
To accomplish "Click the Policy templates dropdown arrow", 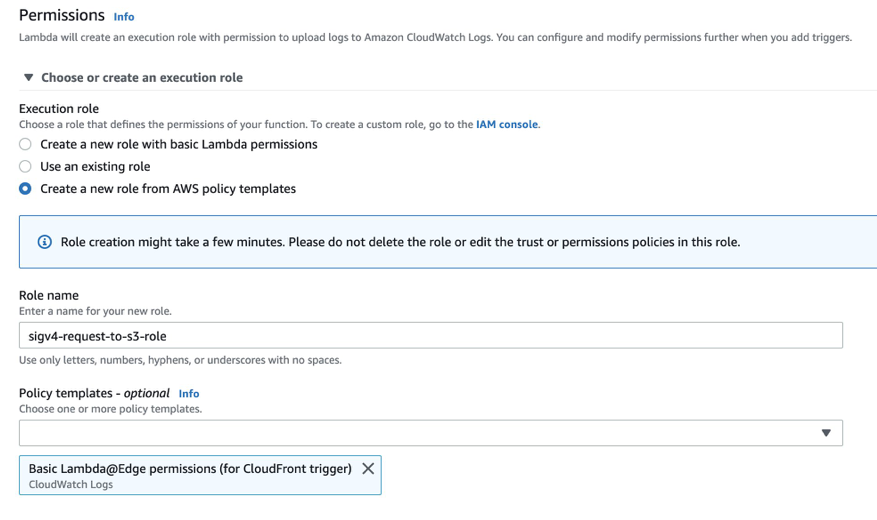I will 826,433.
